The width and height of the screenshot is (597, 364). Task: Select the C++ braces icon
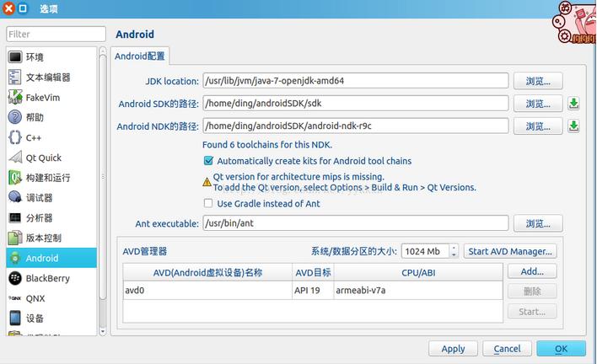coord(15,137)
